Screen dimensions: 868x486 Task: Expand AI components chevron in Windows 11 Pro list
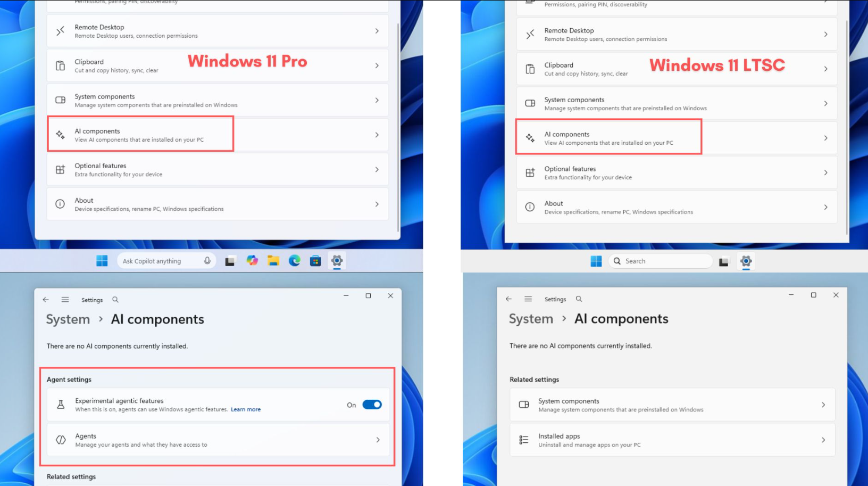[x=377, y=135]
